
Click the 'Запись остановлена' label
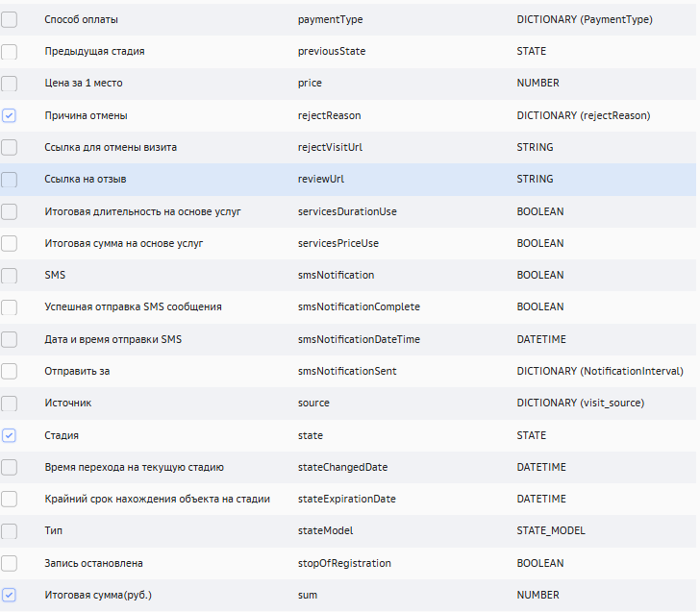(x=93, y=563)
